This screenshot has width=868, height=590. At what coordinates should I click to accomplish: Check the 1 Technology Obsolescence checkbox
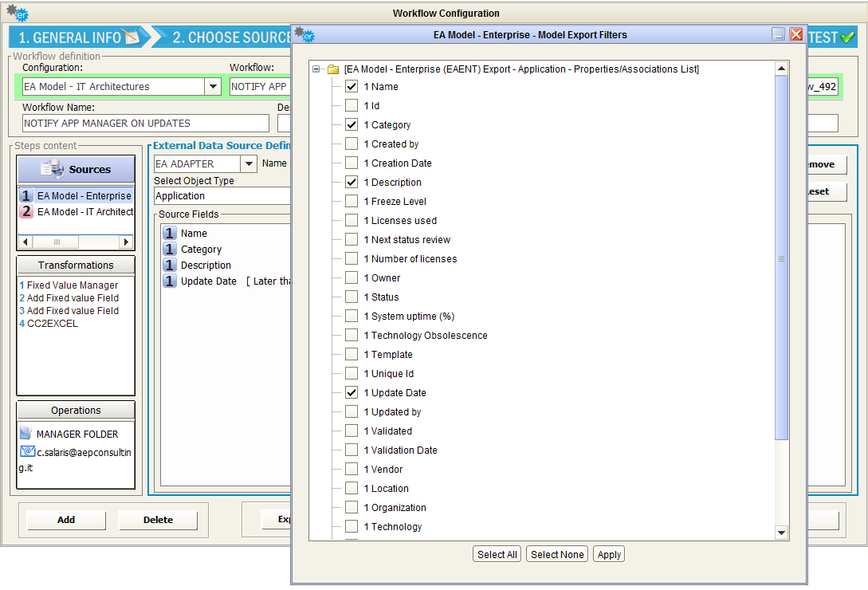coord(352,335)
